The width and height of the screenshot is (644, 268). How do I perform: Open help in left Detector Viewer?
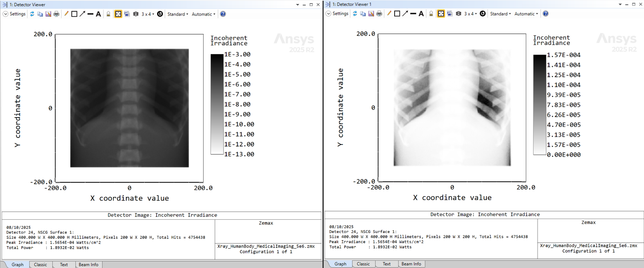(223, 14)
